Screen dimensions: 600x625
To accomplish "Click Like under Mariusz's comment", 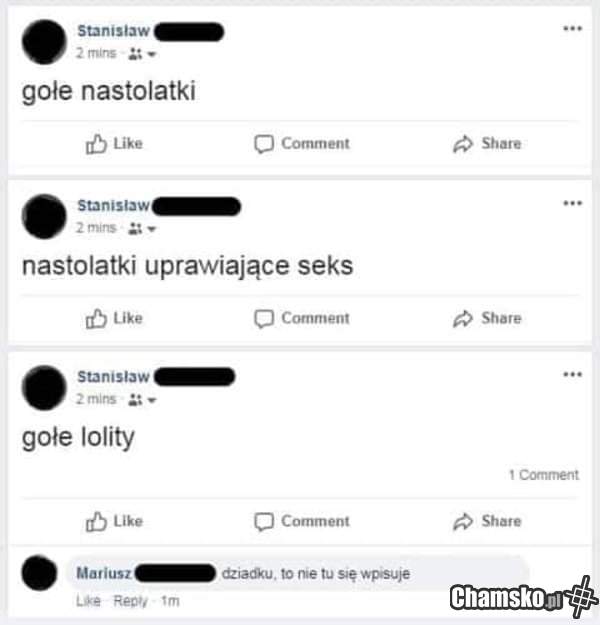I will 88,601.
